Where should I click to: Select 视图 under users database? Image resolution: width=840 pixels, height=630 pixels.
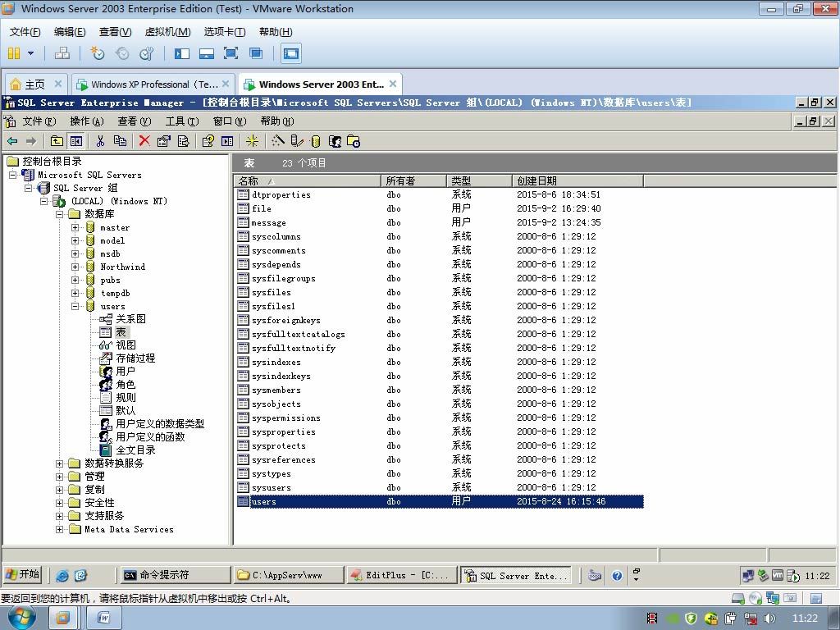click(126, 345)
